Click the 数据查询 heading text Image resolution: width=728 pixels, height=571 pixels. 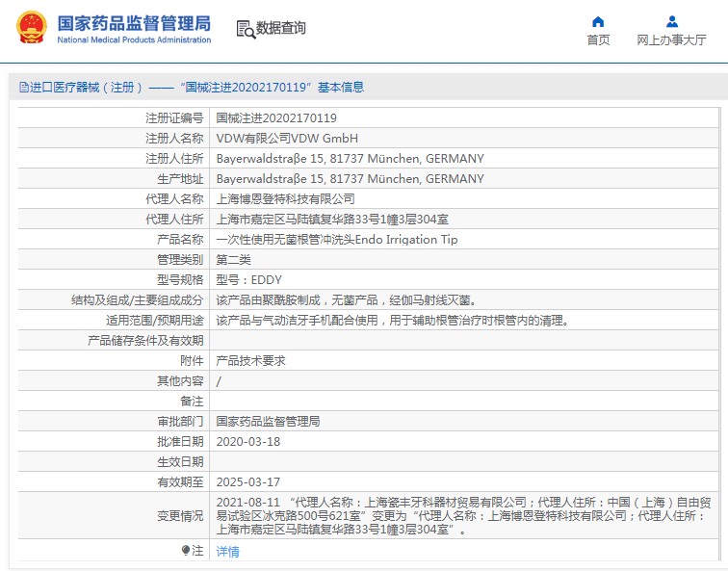[281, 28]
